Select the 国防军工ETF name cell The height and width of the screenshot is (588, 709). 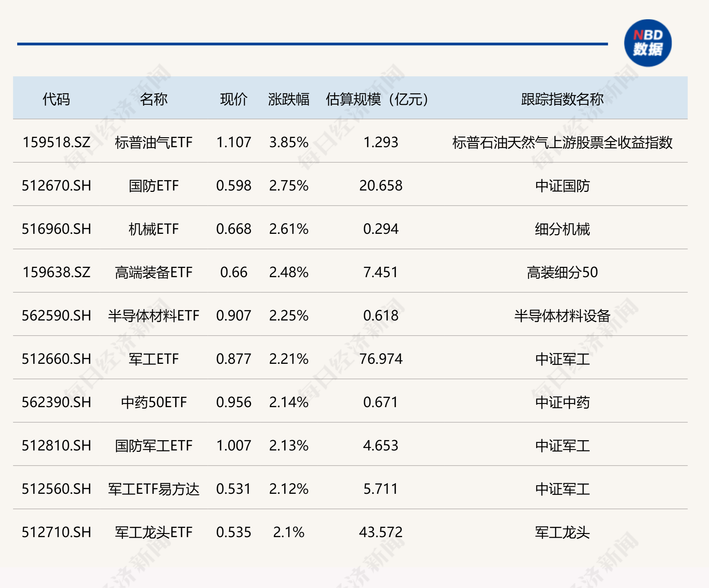(x=154, y=446)
